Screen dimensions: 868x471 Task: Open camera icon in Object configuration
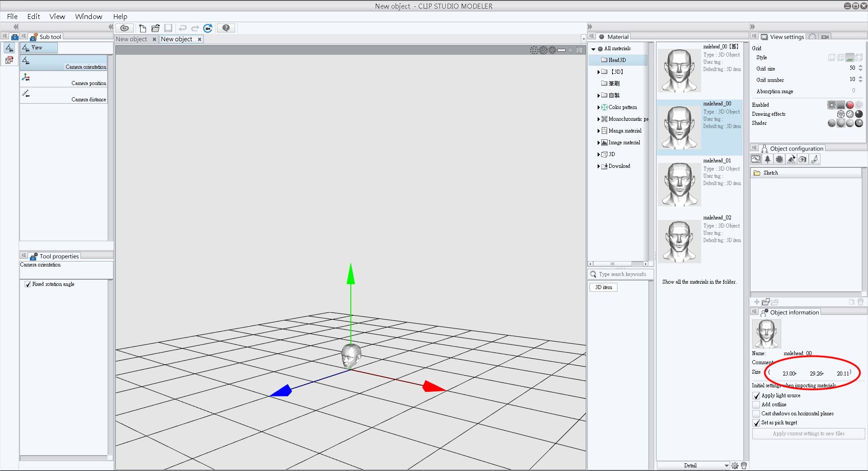click(802, 159)
